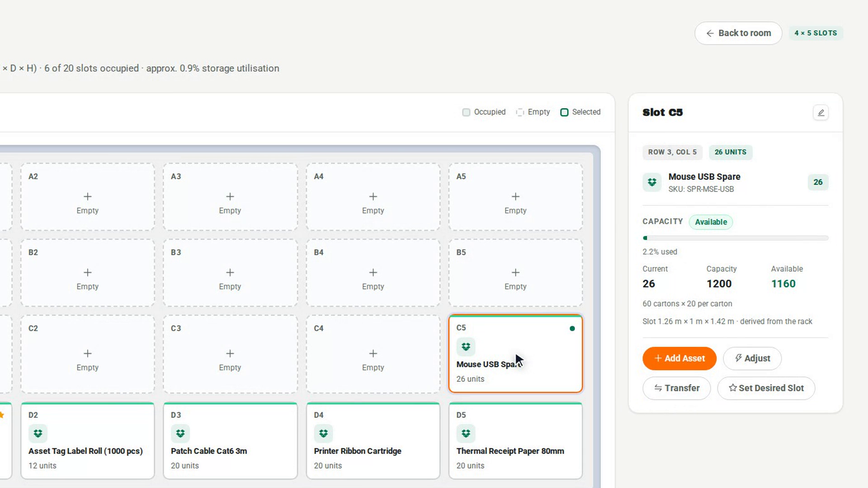868x488 pixels.
Task: Click the '6 of 20 slots occupied' summary text
Action: pyautogui.click(x=91, y=68)
